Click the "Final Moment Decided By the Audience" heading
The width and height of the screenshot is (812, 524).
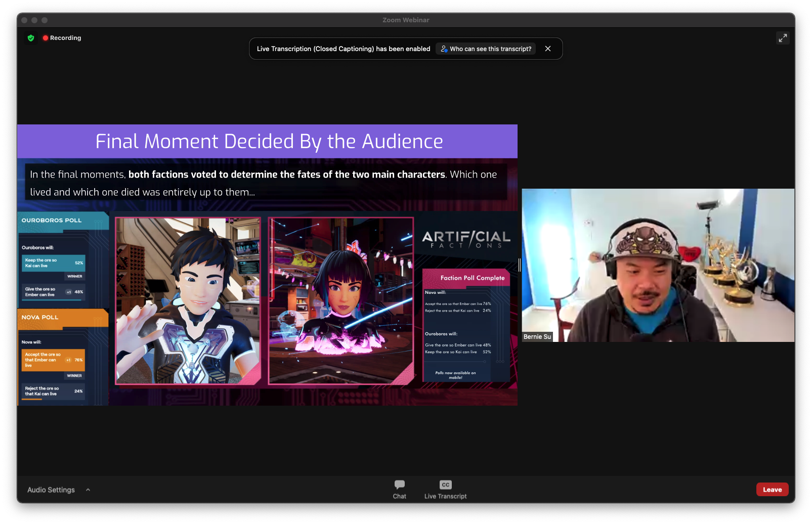coord(269,141)
